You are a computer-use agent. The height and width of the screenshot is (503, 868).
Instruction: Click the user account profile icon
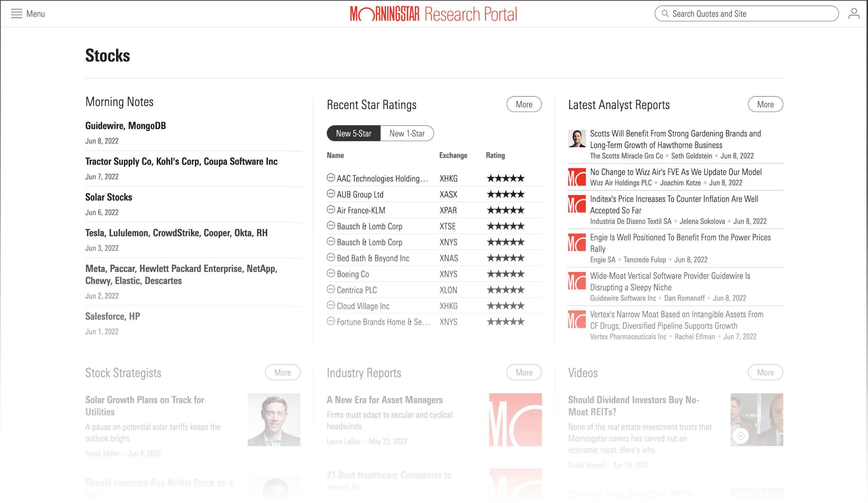[x=855, y=13]
